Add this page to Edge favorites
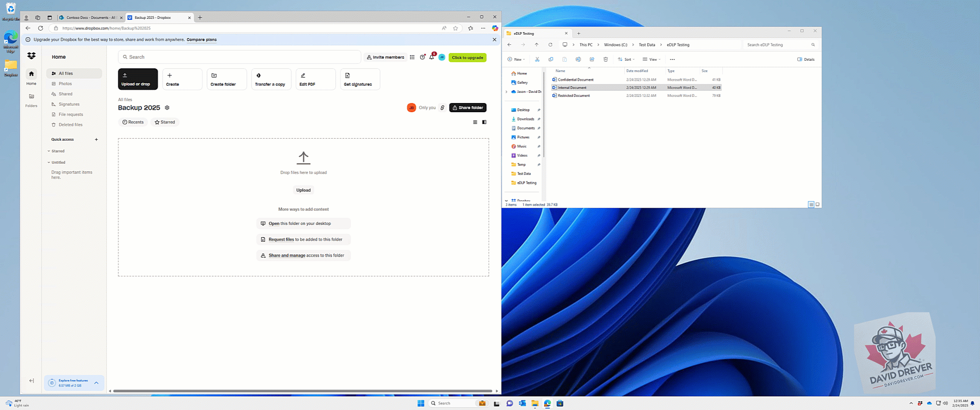Screen dimensions: 980x410 pyautogui.click(x=455, y=28)
